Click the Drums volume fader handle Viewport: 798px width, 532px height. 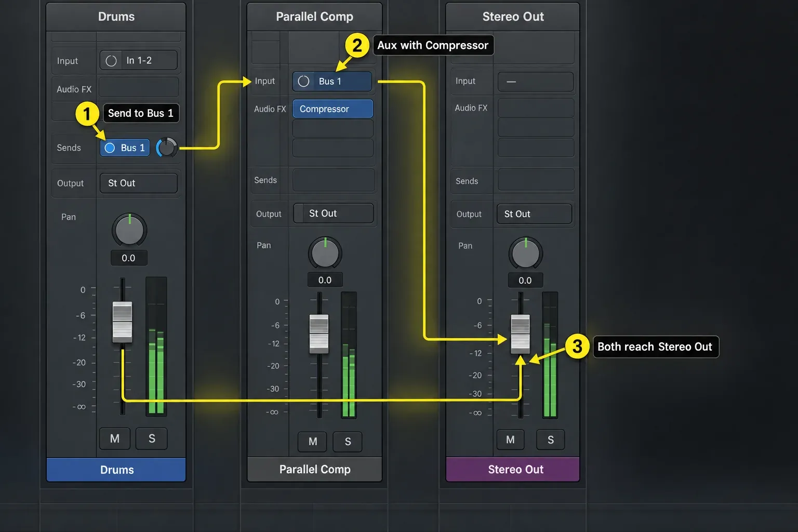tap(123, 322)
